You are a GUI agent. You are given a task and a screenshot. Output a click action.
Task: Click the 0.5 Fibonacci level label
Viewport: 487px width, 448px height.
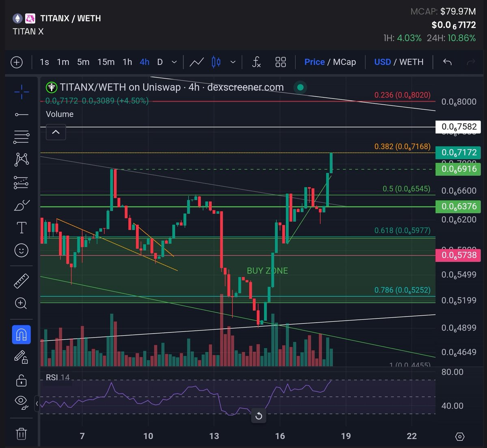(x=406, y=189)
